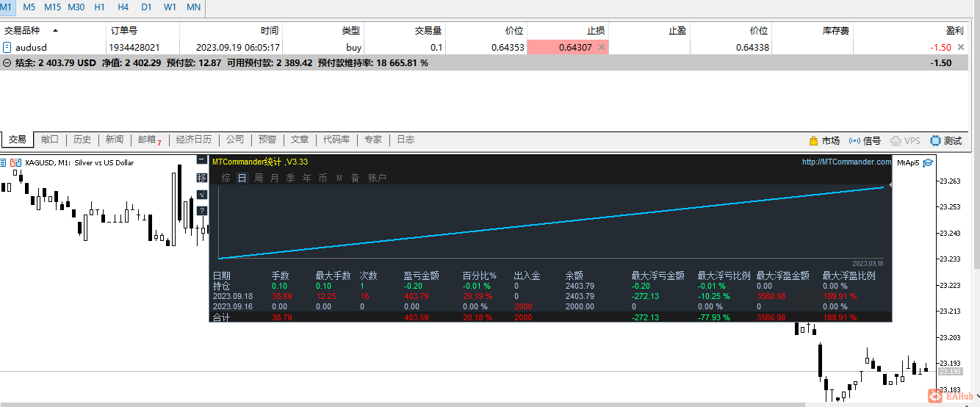Switch chart to D1 timeframe
The height and width of the screenshot is (407, 980).
(146, 7)
